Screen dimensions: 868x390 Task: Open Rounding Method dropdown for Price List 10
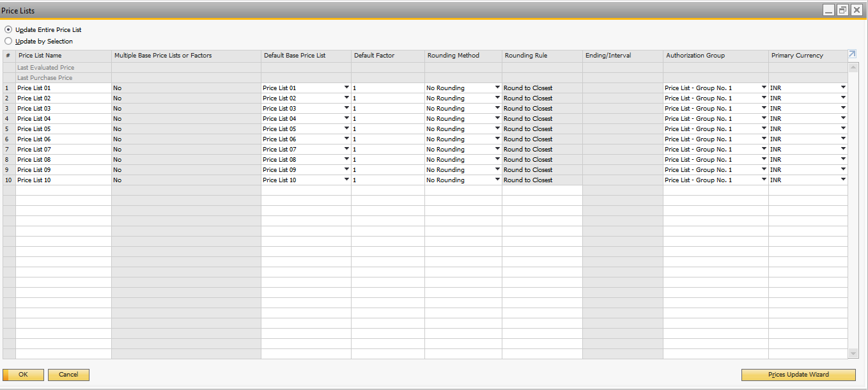pos(497,180)
